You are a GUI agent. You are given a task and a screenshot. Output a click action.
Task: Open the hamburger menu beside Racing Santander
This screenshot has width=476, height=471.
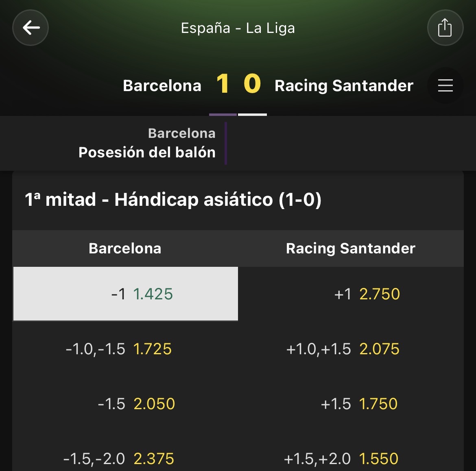click(445, 85)
